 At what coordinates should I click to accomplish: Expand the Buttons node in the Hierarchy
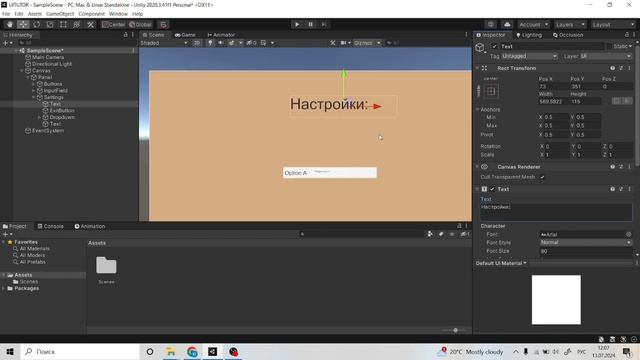(x=33, y=84)
